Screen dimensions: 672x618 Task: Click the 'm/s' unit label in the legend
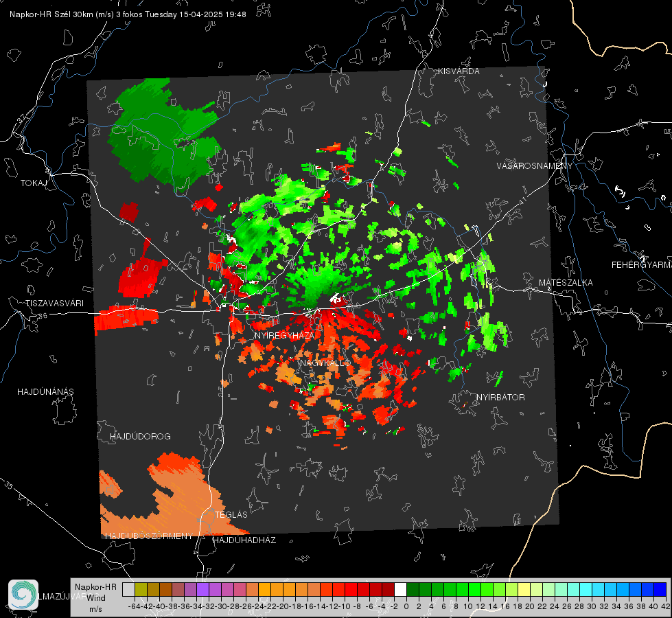95,609
